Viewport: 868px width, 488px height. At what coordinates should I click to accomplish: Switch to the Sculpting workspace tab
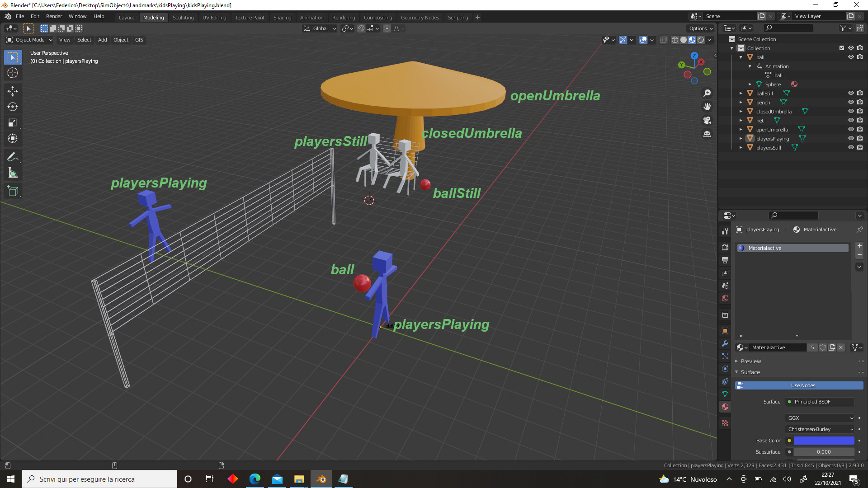point(183,18)
